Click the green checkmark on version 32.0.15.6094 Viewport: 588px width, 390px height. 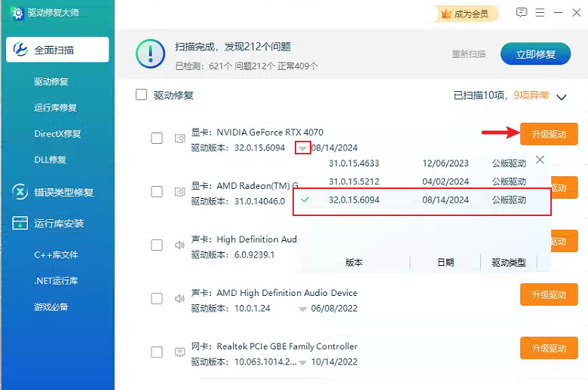click(305, 200)
